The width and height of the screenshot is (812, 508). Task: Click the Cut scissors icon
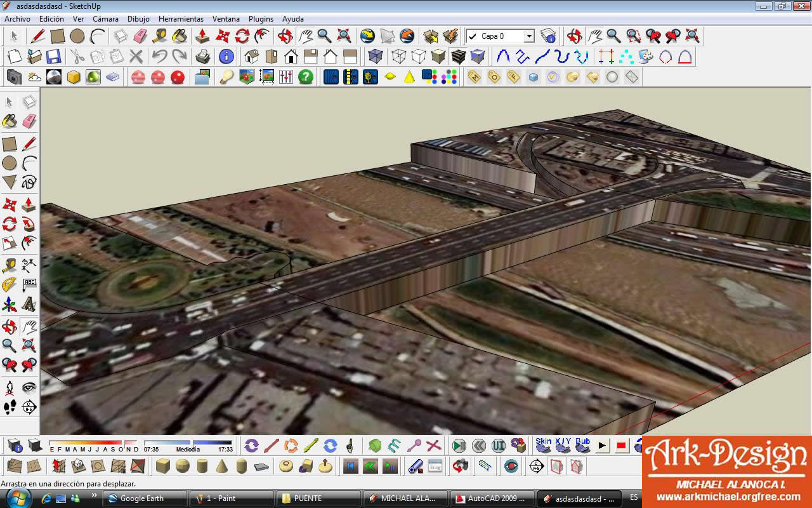click(x=77, y=57)
